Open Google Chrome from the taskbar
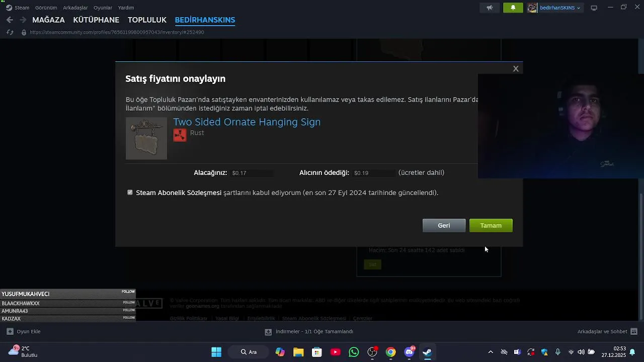The width and height of the screenshot is (644, 362). click(391, 352)
